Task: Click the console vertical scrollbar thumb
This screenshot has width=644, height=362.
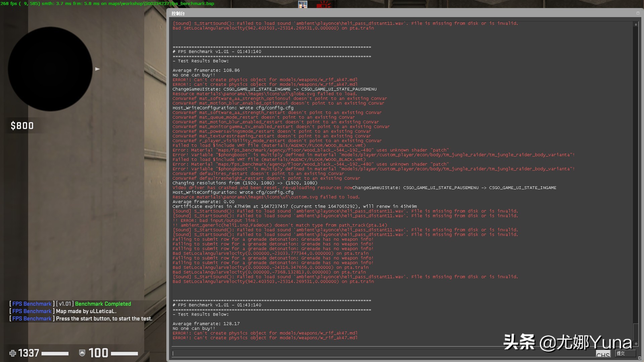Action: [636, 332]
